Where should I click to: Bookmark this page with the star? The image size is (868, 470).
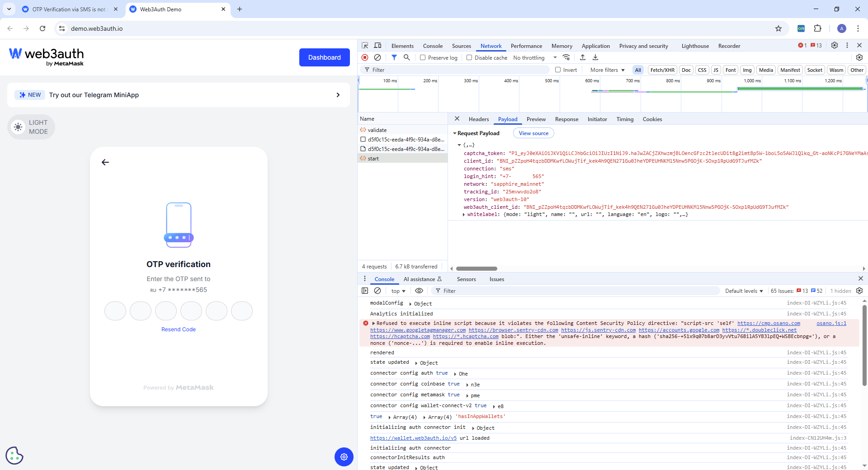tap(778, 28)
